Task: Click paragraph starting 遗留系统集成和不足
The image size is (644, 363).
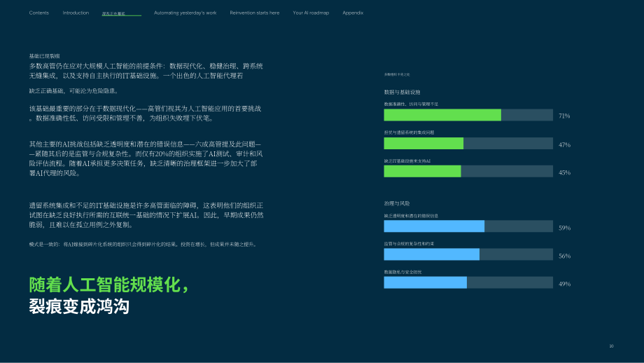Action: coord(146,215)
